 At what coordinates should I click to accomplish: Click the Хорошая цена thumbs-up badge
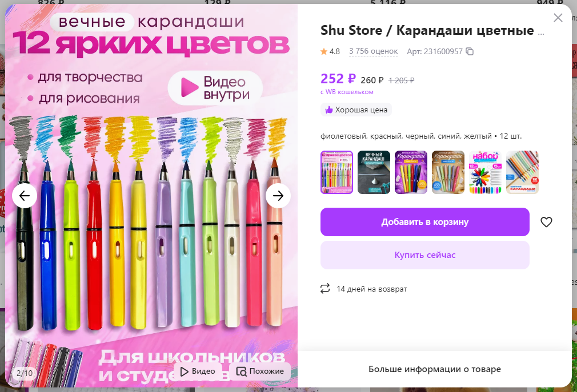tap(356, 110)
